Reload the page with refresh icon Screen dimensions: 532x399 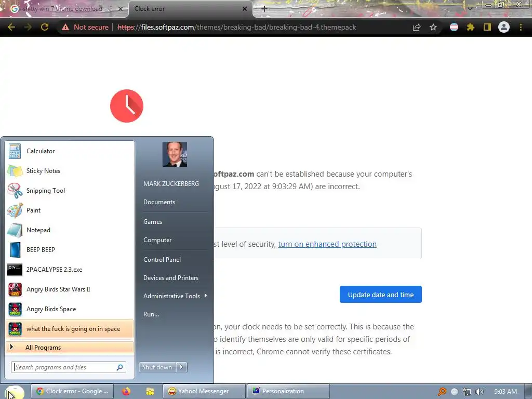click(45, 27)
